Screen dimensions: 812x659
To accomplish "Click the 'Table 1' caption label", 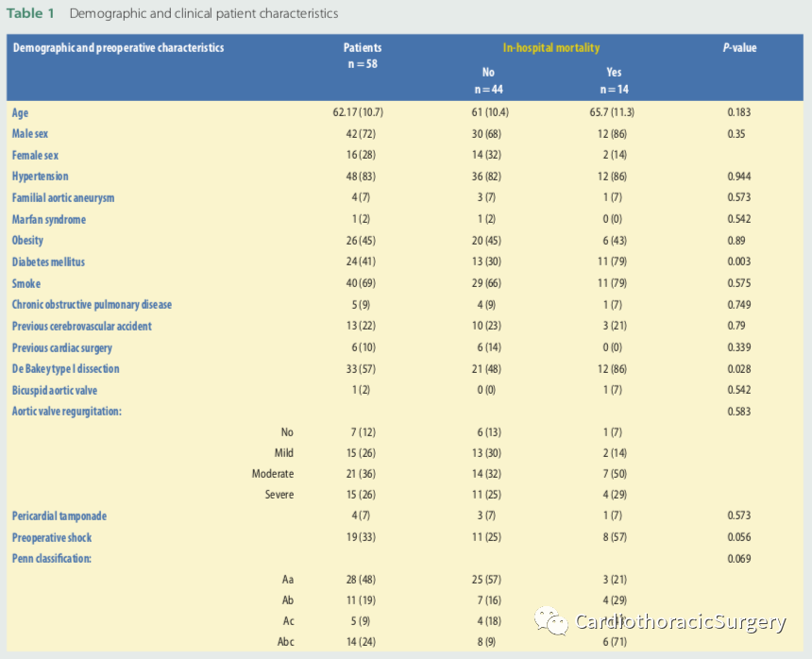I will pyautogui.click(x=30, y=13).
